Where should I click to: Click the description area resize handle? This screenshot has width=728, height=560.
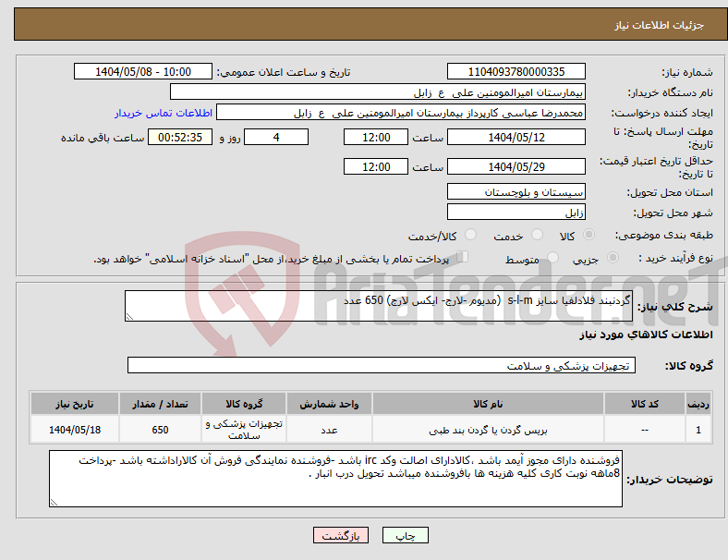point(129,317)
